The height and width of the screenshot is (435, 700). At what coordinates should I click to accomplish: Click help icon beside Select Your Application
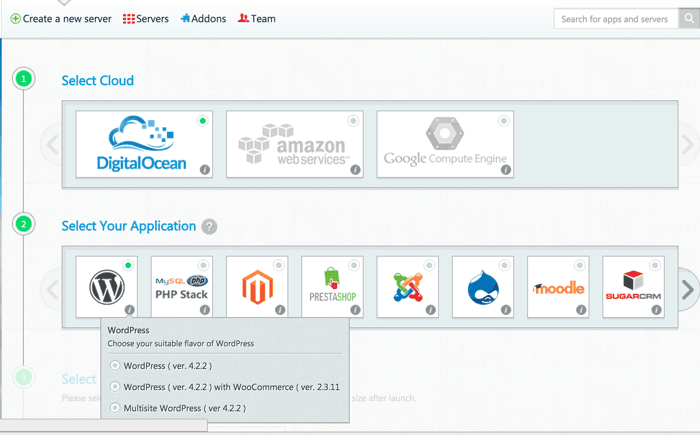(x=209, y=226)
